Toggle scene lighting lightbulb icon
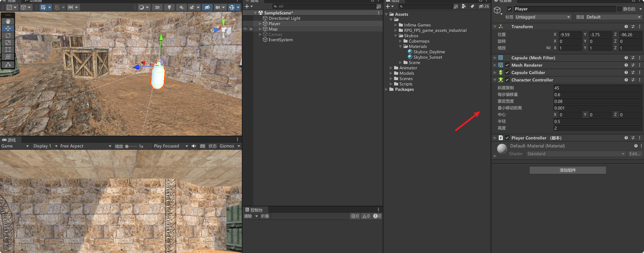644x253 pixels. tap(169, 7)
